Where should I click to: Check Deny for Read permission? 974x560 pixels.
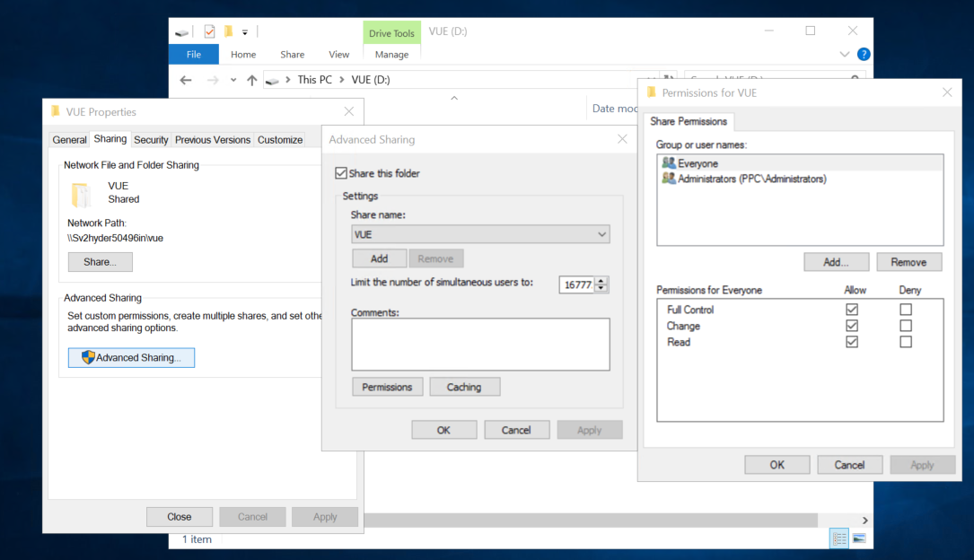coord(906,341)
